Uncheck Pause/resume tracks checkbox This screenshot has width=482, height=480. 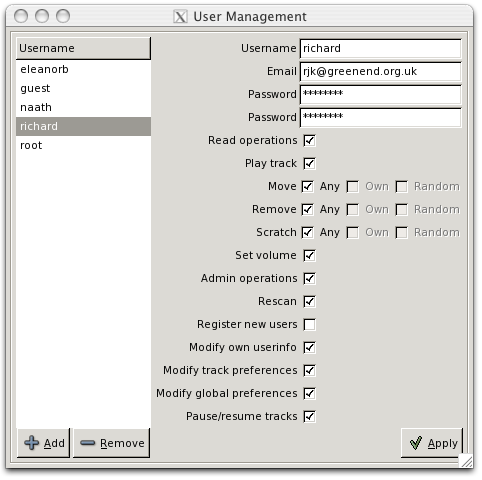pyautogui.click(x=309, y=416)
